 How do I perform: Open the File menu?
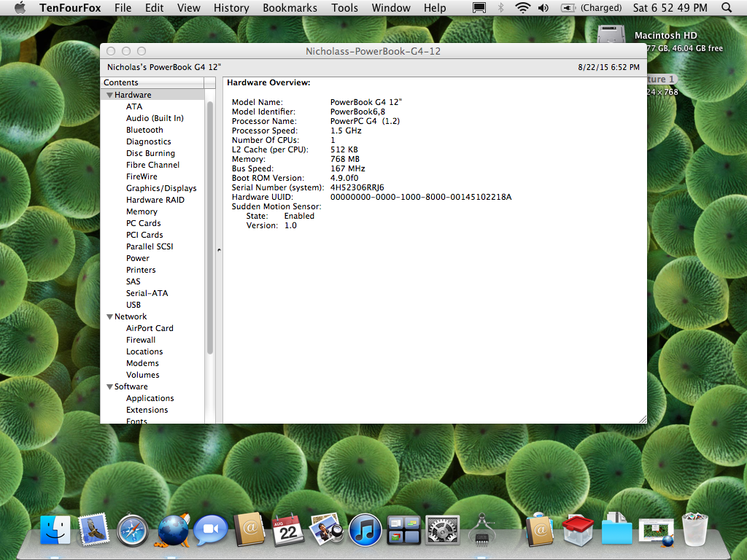[x=123, y=7]
